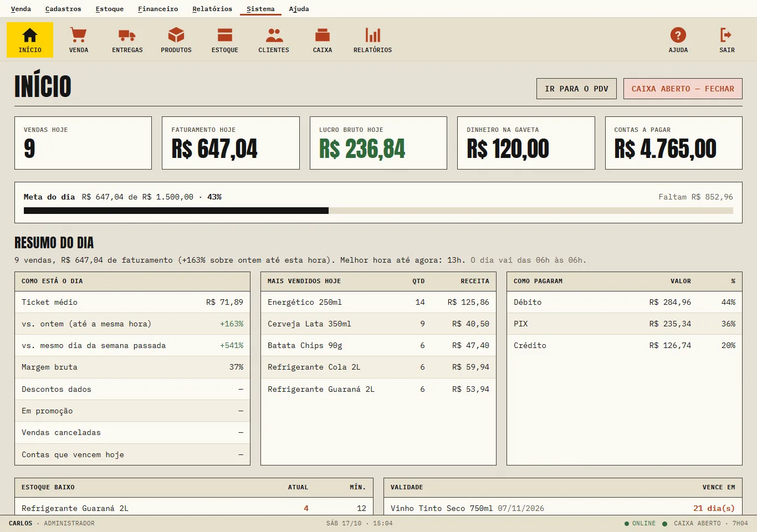
Task: Open the Cadastros menu
Action: 63,9
